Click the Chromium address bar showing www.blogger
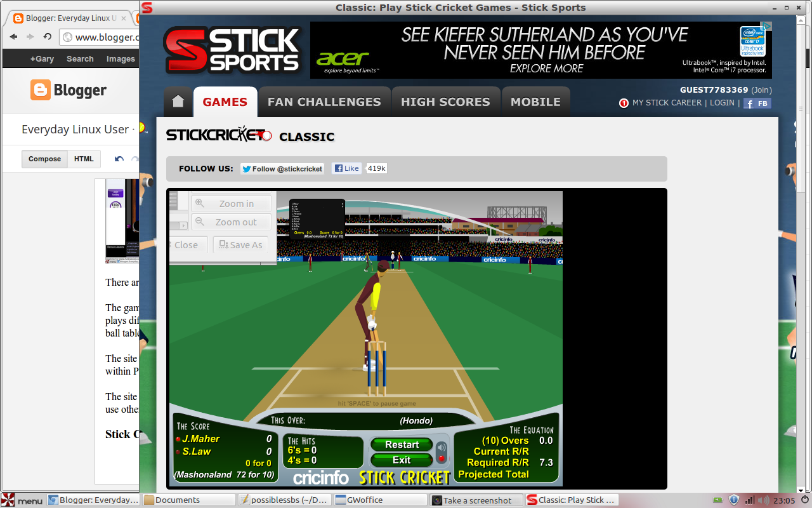The width and height of the screenshot is (812, 508). (x=100, y=37)
